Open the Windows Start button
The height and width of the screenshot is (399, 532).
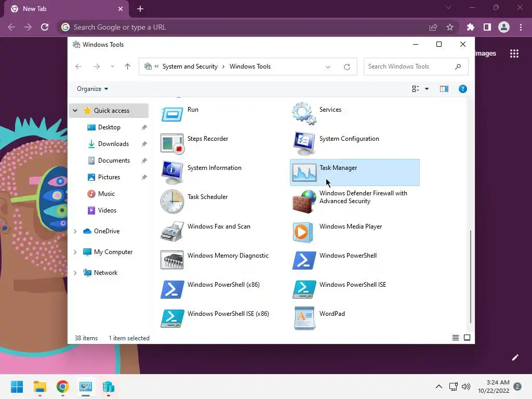click(x=17, y=387)
